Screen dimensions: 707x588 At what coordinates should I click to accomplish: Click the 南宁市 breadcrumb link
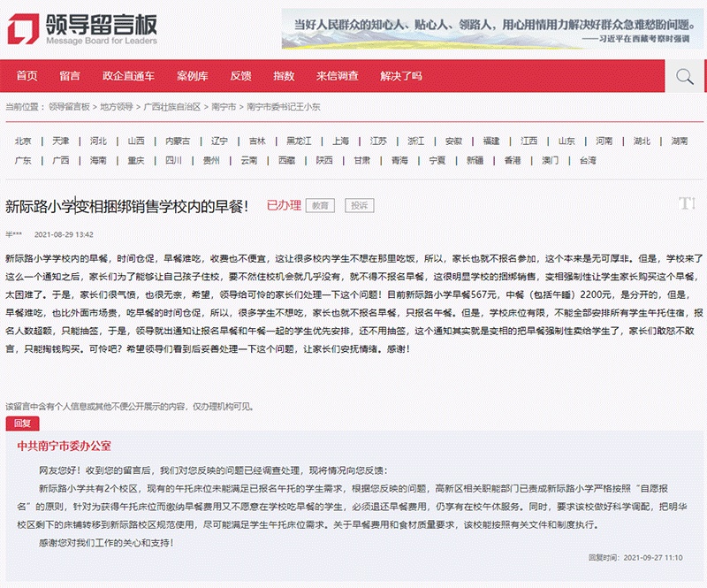224,106
